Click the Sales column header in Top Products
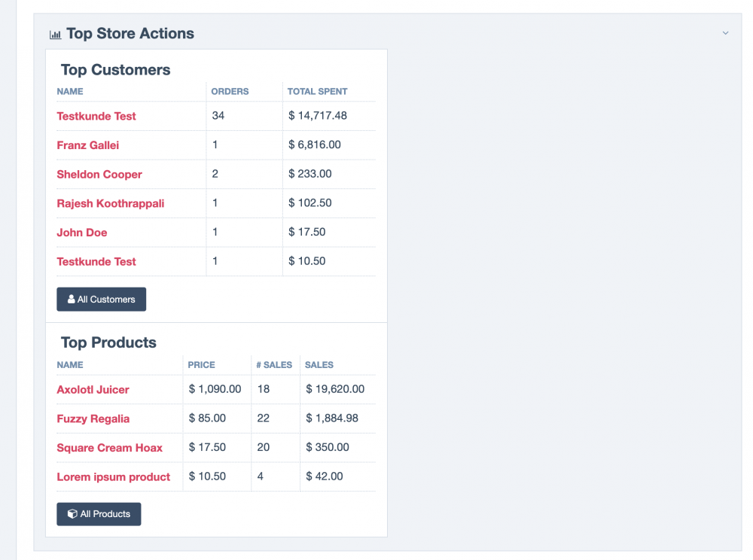The height and width of the screenshot is (560, 753). point(319,365)
